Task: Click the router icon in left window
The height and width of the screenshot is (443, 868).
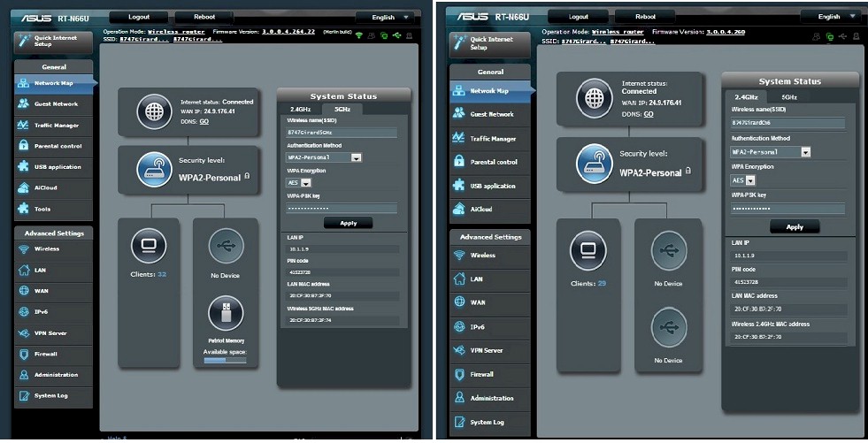Action: (x=154, y=170)
